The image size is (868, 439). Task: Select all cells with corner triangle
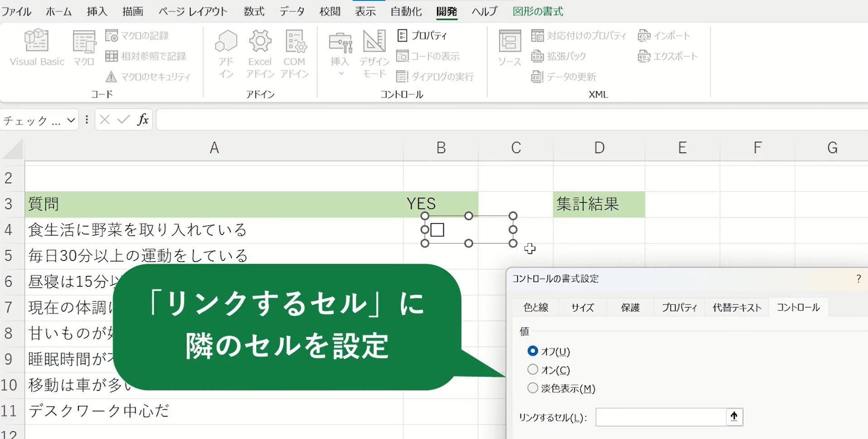(x=12, y=149)
